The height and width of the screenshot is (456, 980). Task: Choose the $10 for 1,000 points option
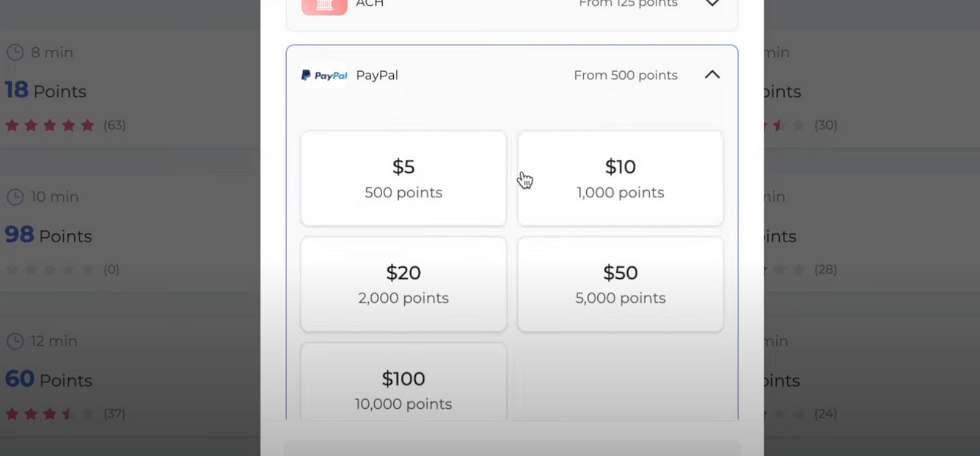[x=620, y=178]
